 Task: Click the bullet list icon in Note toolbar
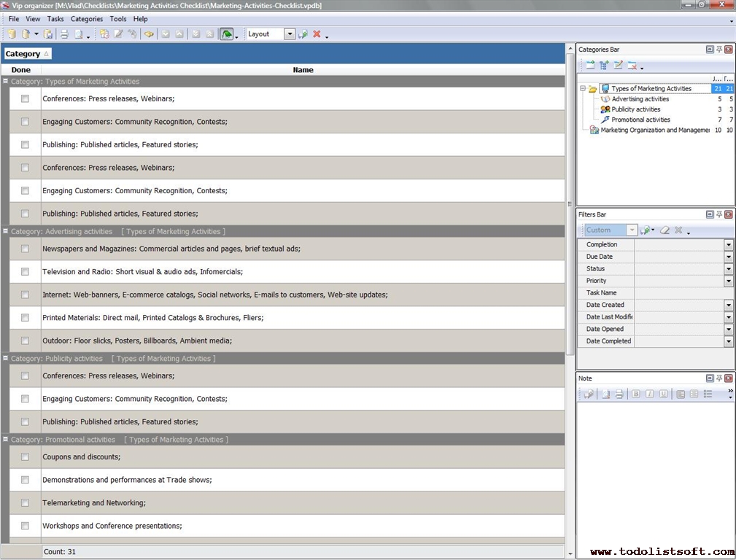708,394
